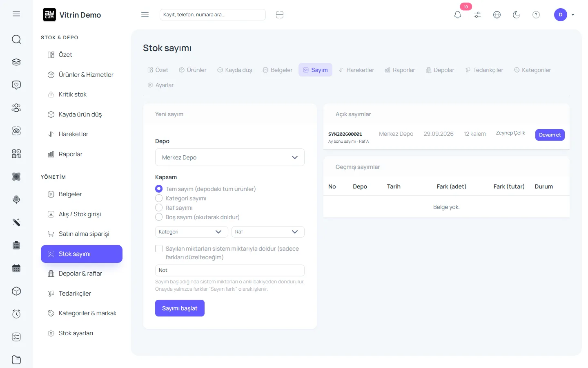Switch to the Tedarikçiler tab
The width and height of the screenshot is (588, 368).
point(484,70)
